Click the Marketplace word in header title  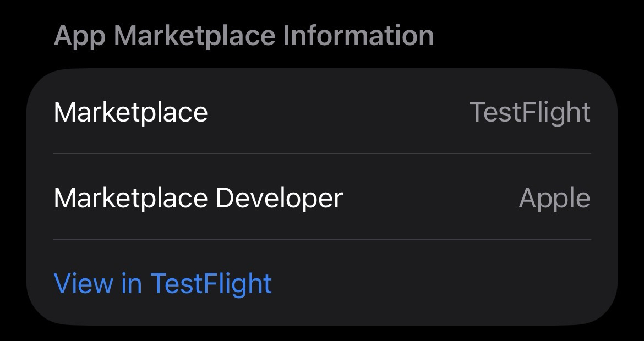(x=194, y=36)
